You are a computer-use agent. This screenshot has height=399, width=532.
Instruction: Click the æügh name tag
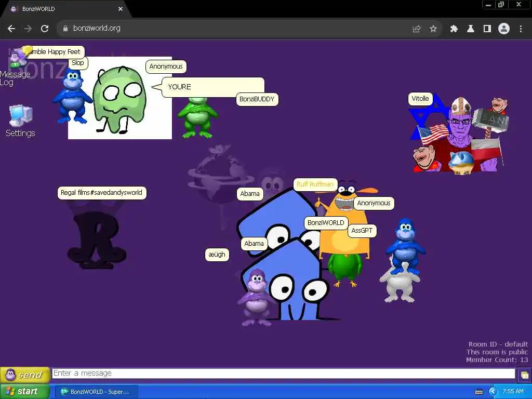[x=217, y=255]
